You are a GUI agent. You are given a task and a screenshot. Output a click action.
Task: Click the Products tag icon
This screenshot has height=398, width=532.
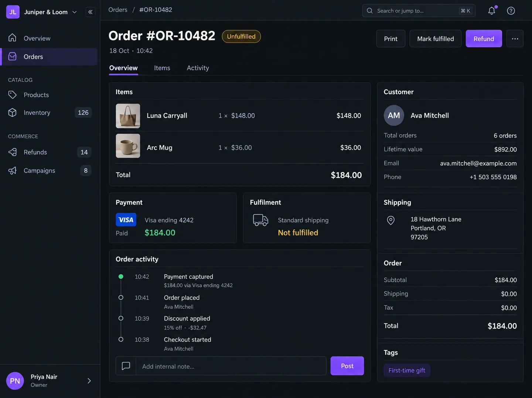[13, 95]
